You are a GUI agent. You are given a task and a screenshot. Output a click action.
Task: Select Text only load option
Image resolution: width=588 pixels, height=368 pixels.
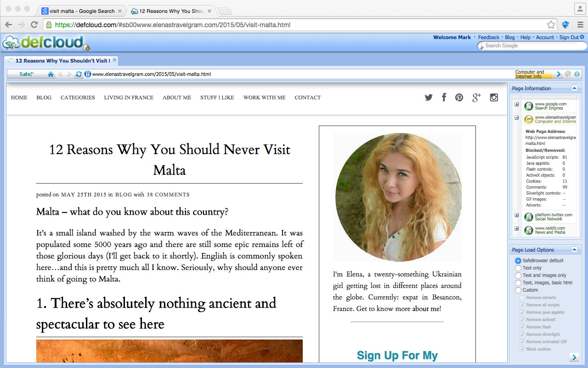518,268
